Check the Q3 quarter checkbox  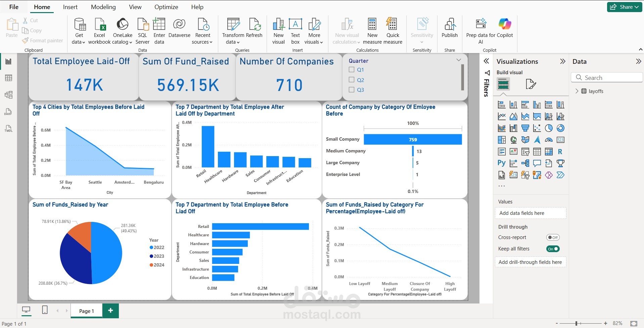coord(352,90)
